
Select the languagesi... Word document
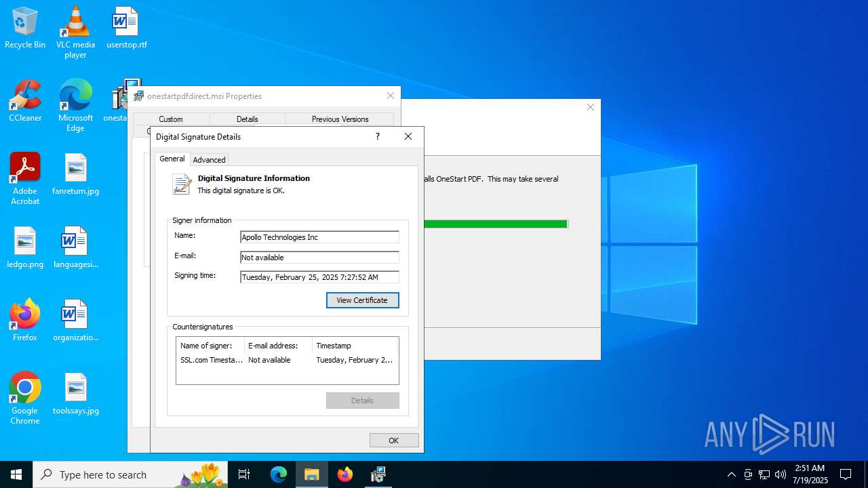coord(75,248)
